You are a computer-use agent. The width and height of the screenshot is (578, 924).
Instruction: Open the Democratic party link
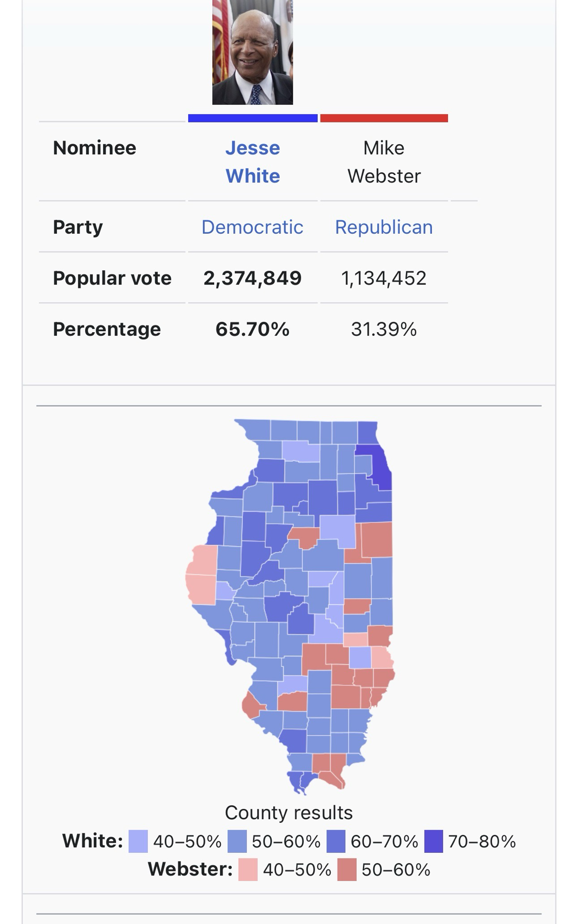pyautogui.click(x=252, y=227)
